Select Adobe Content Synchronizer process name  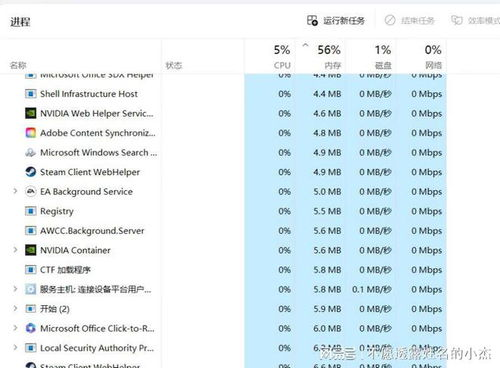pyautogui.click(x=98, y=133)
